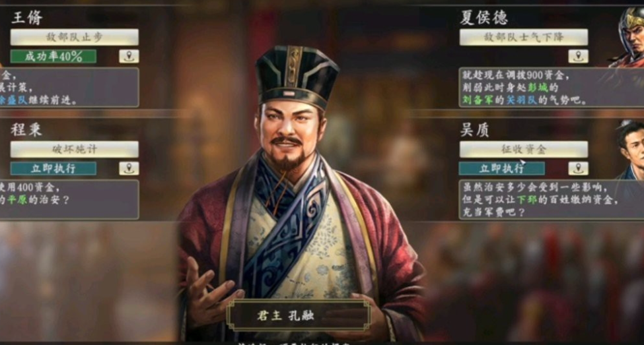Select the 破坏施计 proposal from 程秉
The height and width of the screenshot is (345, 644).
pyautogui.click(x=75, y=149)
